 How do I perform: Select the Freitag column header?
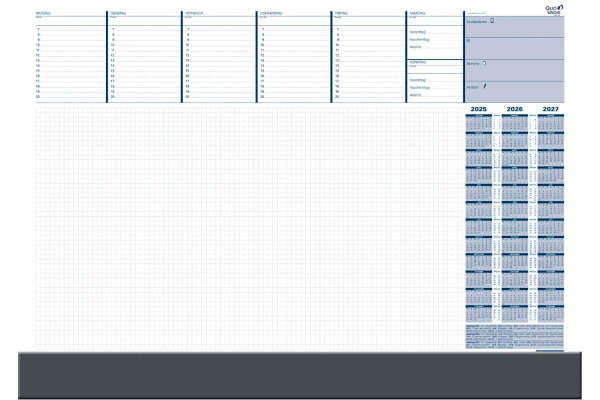tap(342, 14)
